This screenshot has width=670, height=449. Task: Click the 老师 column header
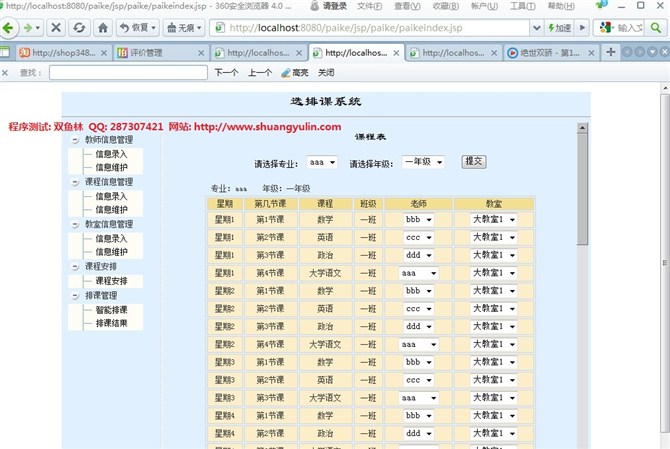click(419, 204)
